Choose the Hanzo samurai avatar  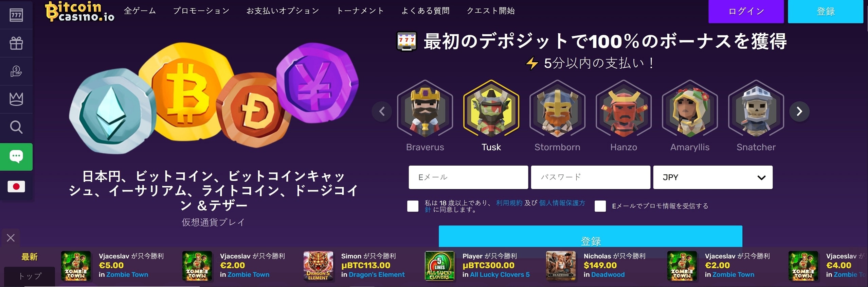623,109
